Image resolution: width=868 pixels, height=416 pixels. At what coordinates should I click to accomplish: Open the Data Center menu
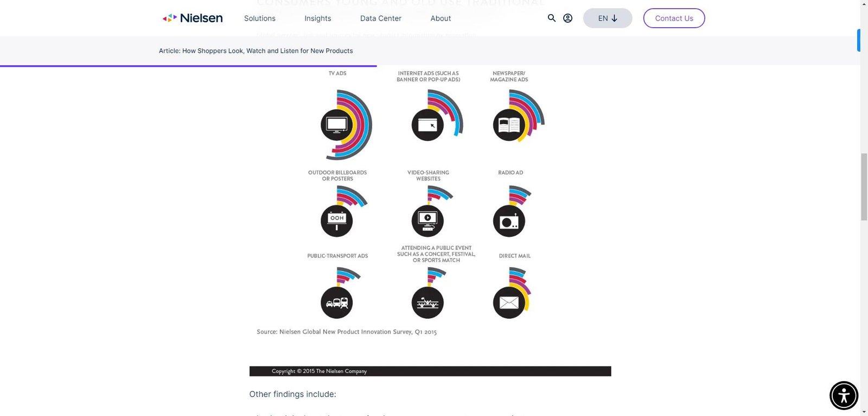pyautogui.click(x=381, y=18)
